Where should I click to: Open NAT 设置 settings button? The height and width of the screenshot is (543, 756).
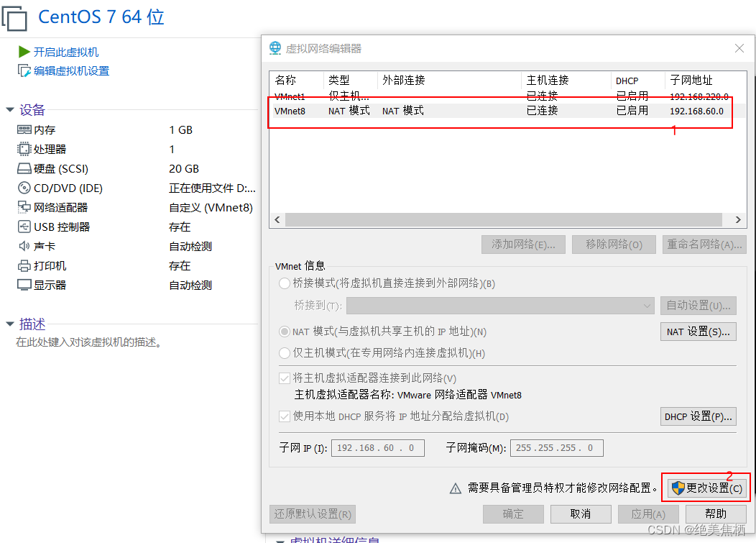(698, 332)
